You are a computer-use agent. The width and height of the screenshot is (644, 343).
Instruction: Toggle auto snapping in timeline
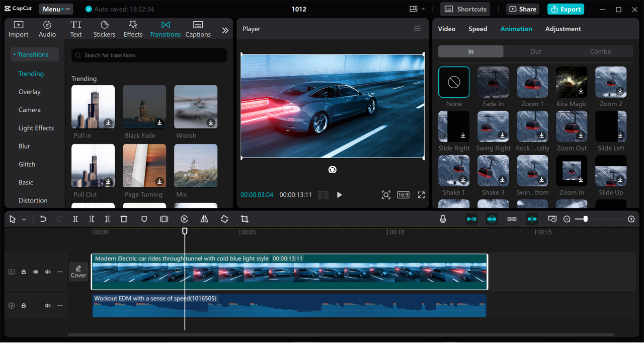tap(492, 219)
